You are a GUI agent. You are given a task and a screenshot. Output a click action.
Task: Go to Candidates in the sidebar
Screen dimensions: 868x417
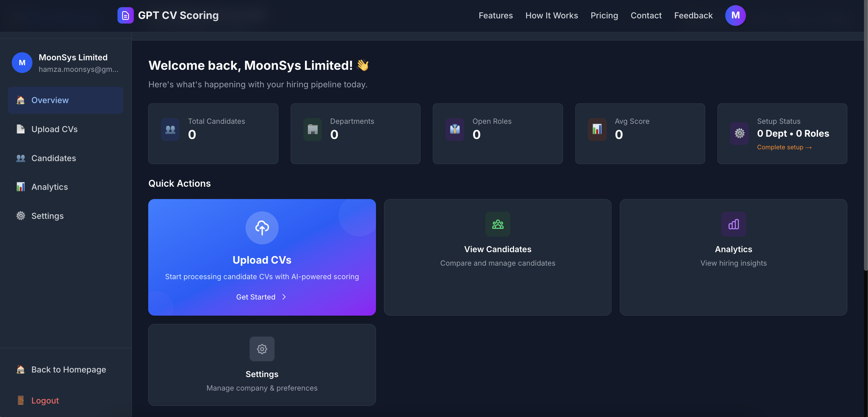pos(54,158)
